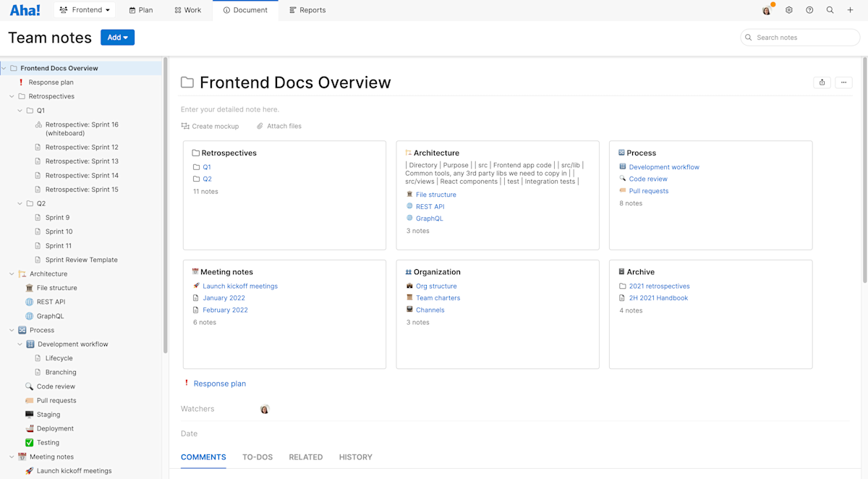This screenshot has width=868, height=479.
Task: Open the Launch kickoff meetings link
Action: click(240, 286)
